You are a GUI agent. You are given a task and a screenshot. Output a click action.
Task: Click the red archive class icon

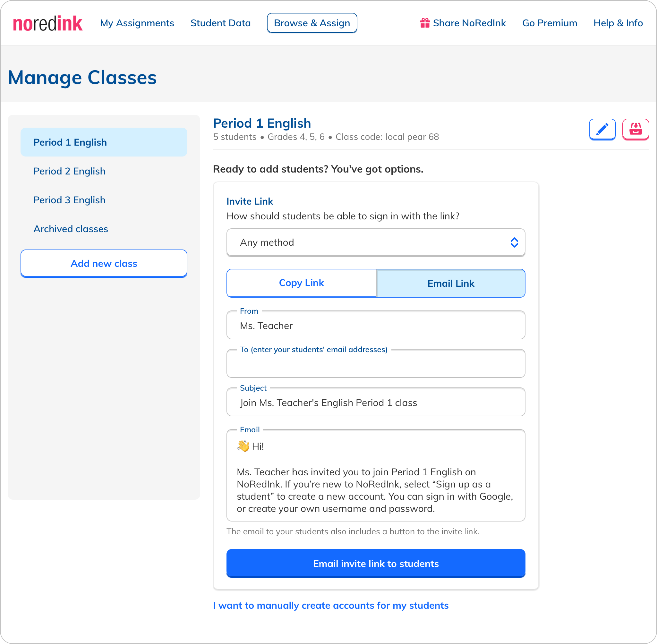pos(636,129)
